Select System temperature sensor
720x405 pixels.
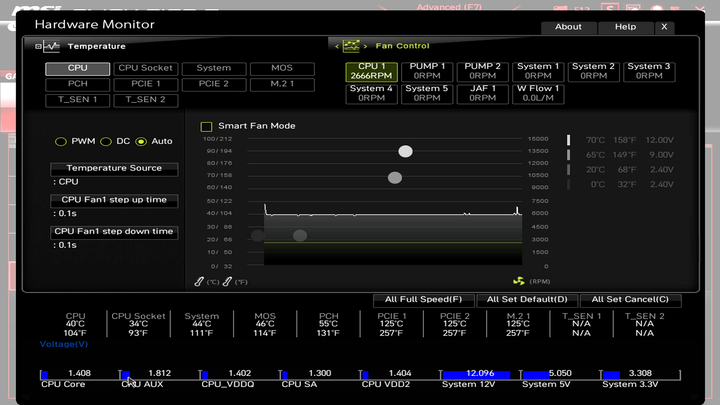click(214, 68)
